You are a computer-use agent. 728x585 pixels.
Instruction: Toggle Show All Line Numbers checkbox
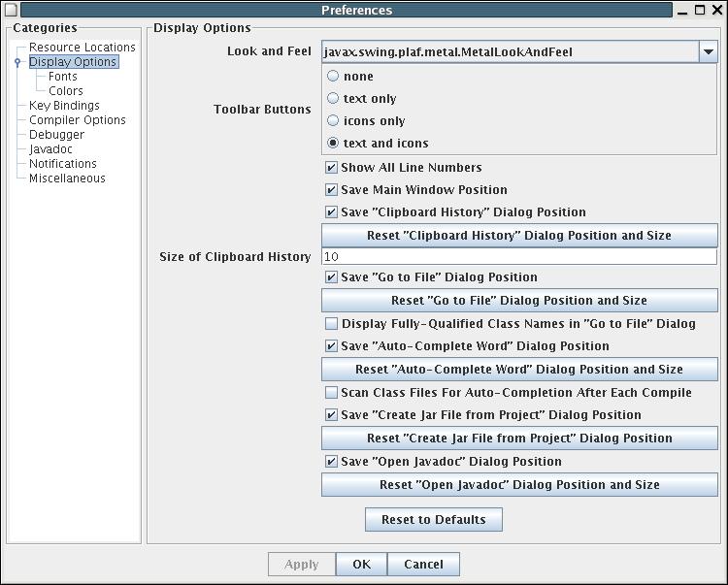332,168
